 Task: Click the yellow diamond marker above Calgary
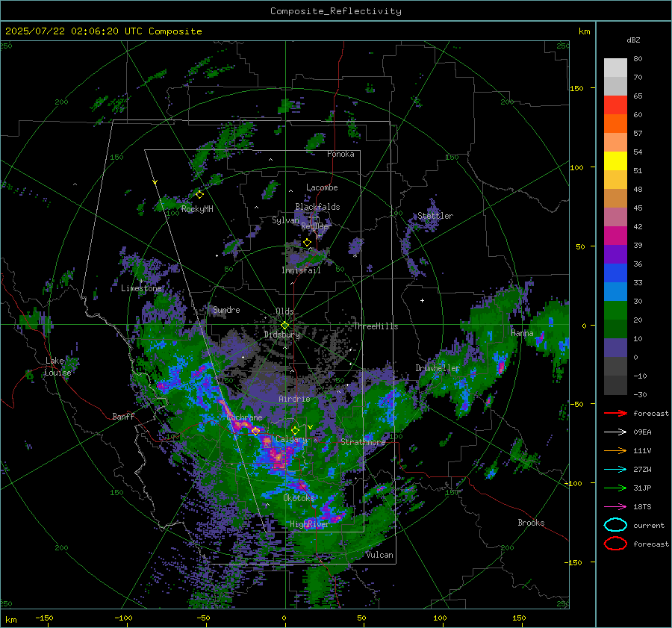[x=295, y=430]
